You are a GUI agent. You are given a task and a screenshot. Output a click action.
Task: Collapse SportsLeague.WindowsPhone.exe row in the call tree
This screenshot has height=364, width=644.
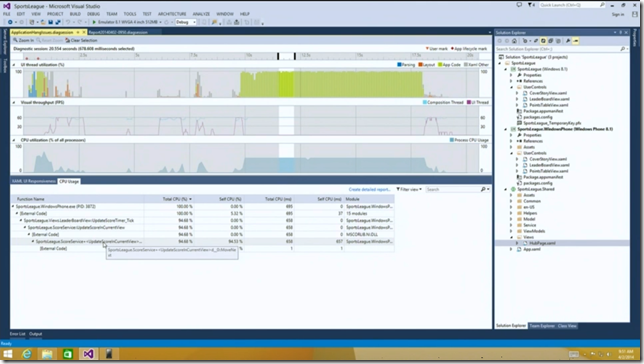(13, 206)
